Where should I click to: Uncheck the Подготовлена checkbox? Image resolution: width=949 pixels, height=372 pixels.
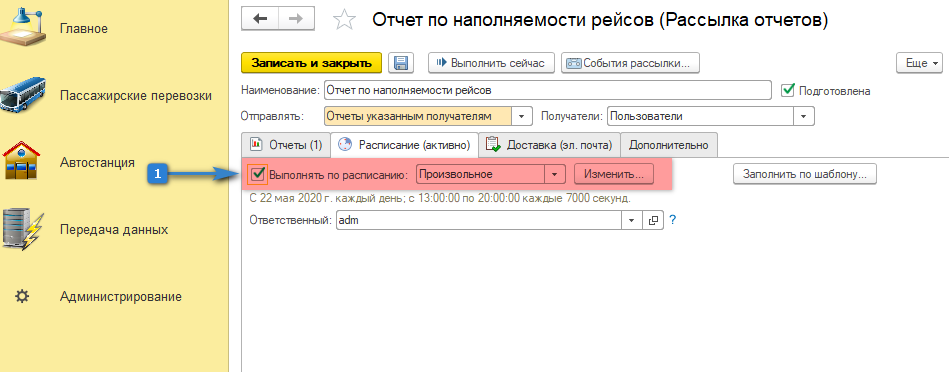[x=787, y=90]
